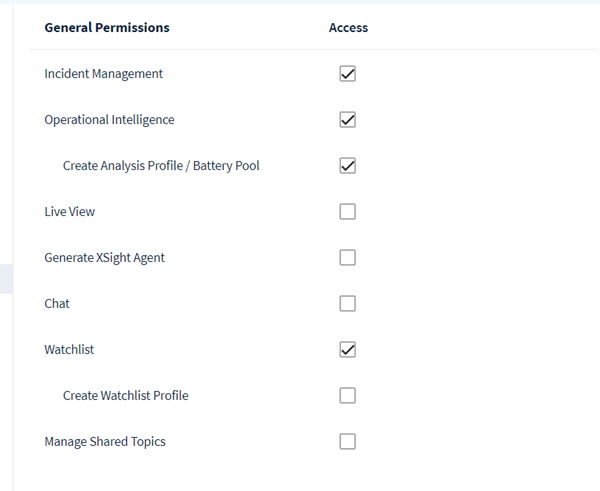Viewport: 600px width, 491px height.
Task: Select the Incident Management permission label
Action: click(x=104, y=74)
